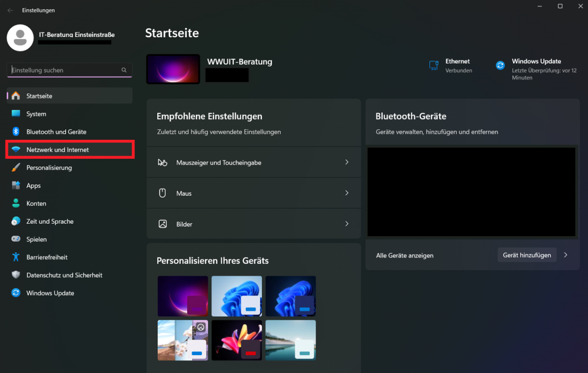Click the Bluetooth icon in the sidebar
This screenshot has height=373, width=588.
click(x=16, y=131)
